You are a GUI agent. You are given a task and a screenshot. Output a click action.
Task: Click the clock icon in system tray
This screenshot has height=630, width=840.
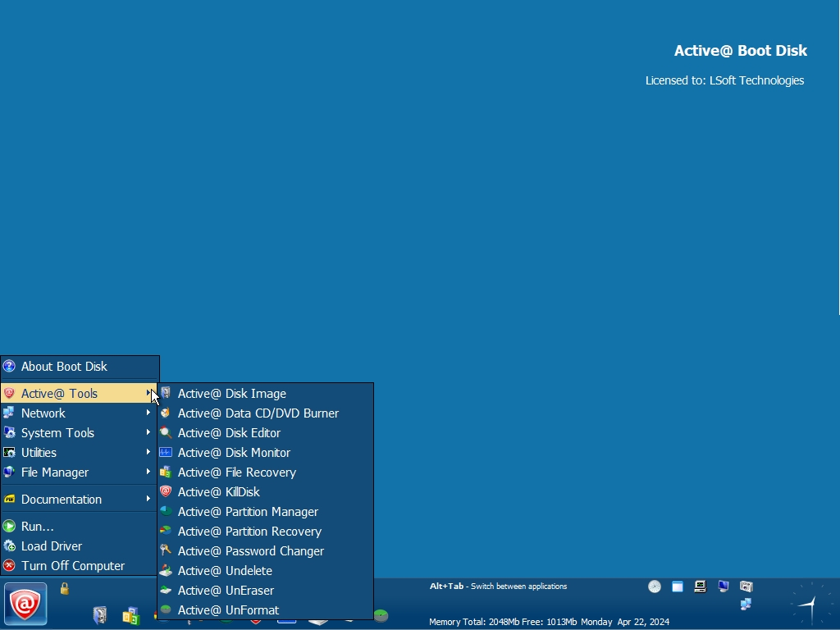[x=655, y=587]
